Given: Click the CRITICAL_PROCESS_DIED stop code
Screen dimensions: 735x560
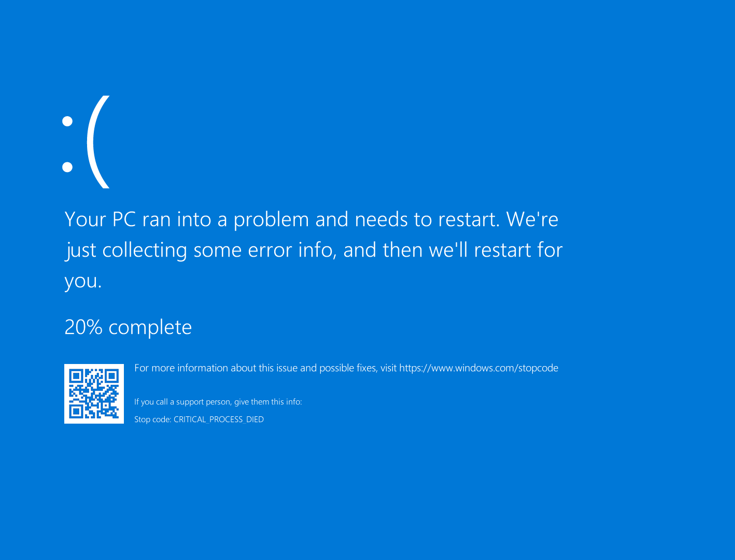Looking at the screenshot, I should (x=218, y=419).
